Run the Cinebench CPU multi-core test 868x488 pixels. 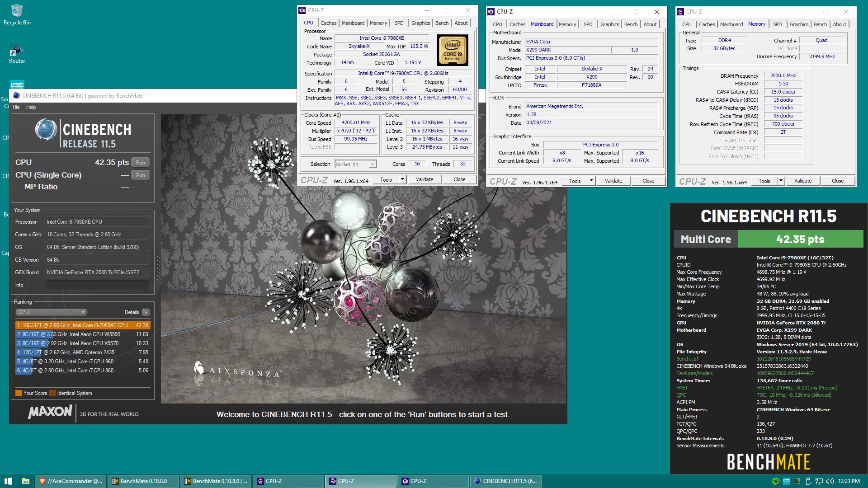[x=140, y=163]
